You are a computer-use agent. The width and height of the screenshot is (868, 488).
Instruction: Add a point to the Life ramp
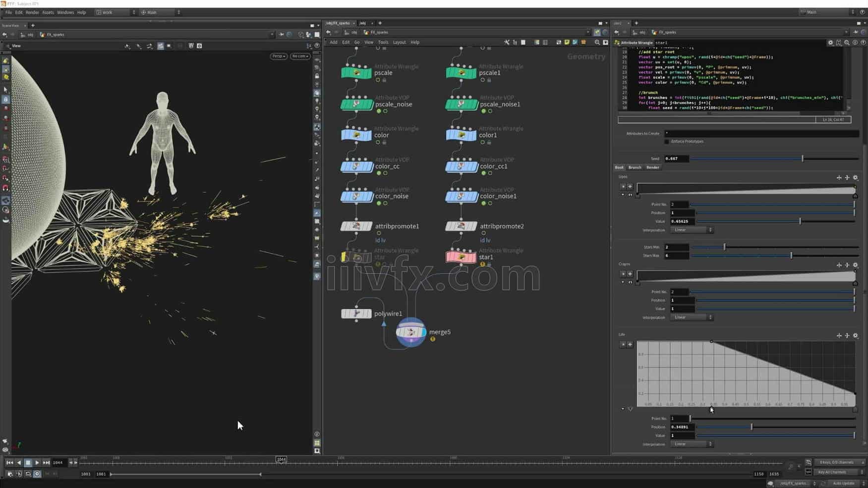click(x=630, y=344)
